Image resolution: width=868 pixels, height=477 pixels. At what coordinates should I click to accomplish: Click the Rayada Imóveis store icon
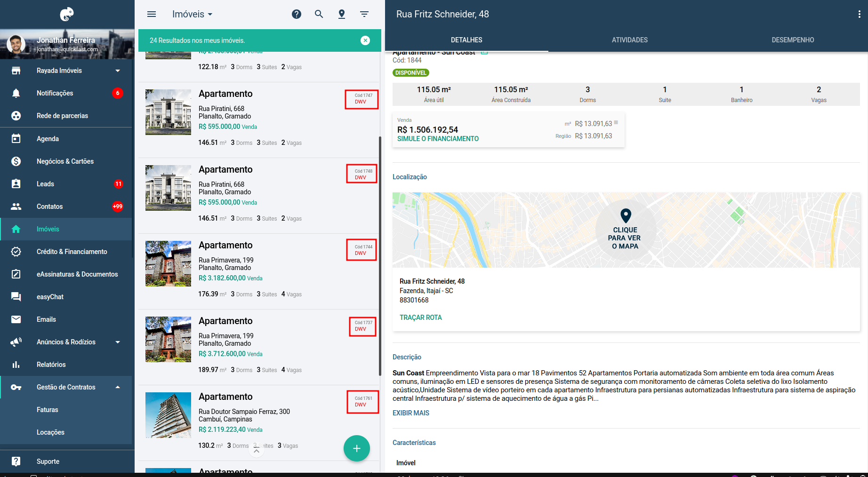tap(16, 71)
